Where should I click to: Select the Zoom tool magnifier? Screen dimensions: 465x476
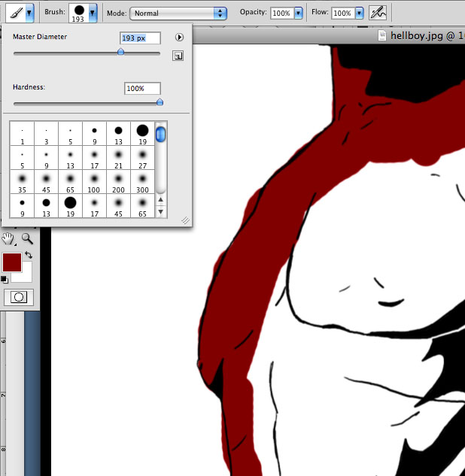[x=27, y=239]
